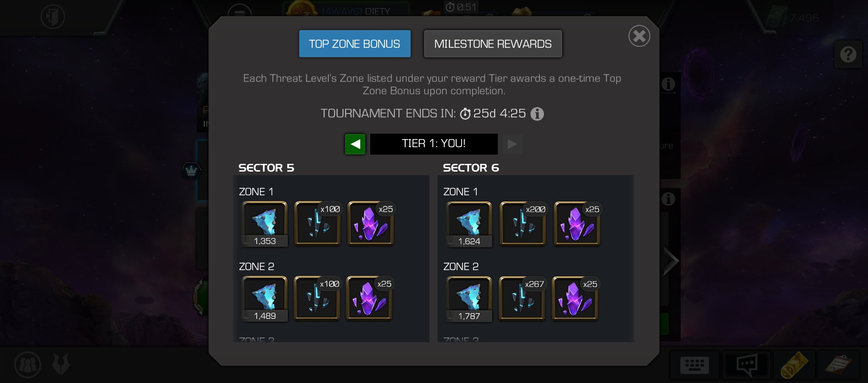Screen dimensions: 868x383
Task: Tap Sector 5 Zone 1 x100 fragments reward
Action: (x=317, y=224)
